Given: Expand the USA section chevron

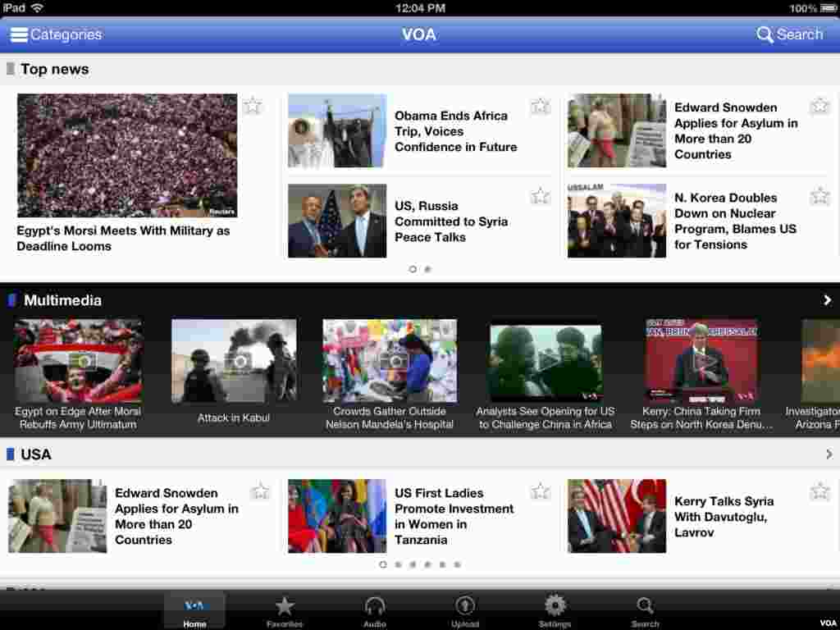Looking at the screenshot, I should (x=829, y=454).
